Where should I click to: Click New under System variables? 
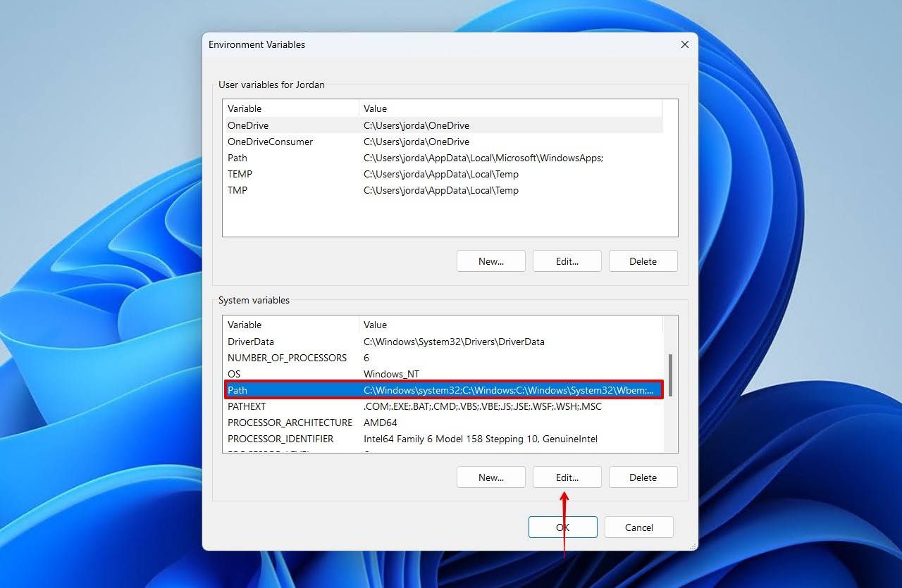coord(491,477)
